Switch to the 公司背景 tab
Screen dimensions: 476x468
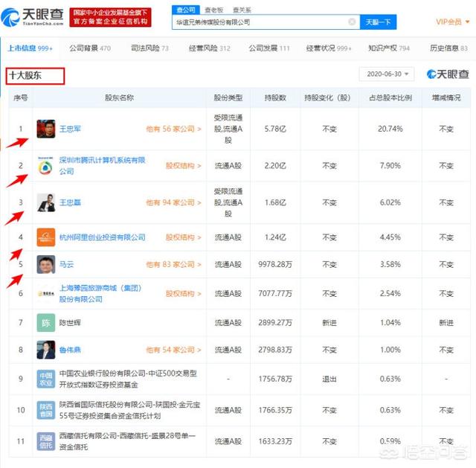coord(90,48)
